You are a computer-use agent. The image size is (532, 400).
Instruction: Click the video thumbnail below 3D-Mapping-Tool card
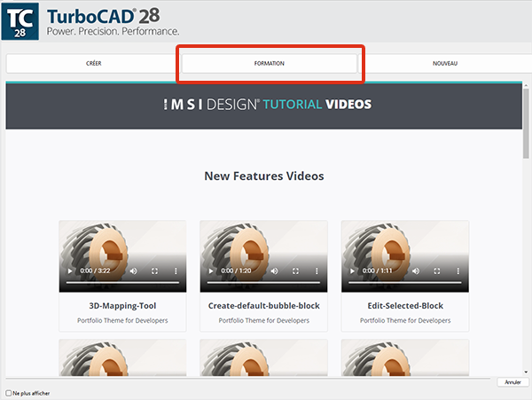[122, 357]
